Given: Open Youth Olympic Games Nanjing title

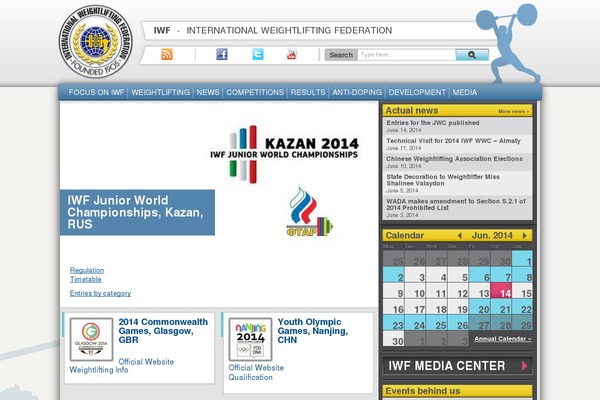Looking at the screenshot, I should (x=313, y=331).
